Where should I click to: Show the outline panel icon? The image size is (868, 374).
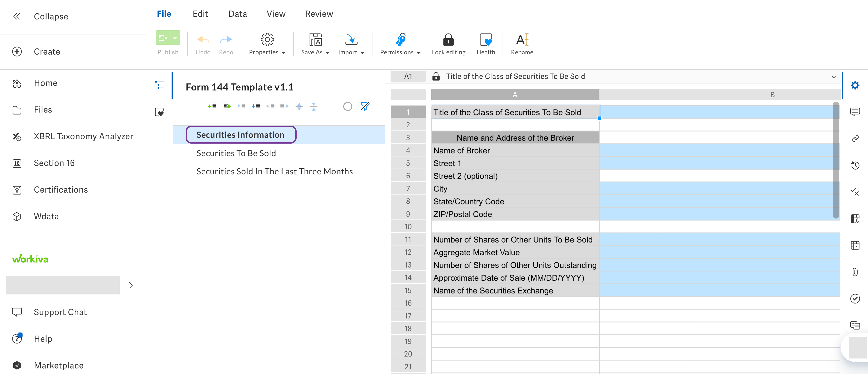[x=159, y=85]
